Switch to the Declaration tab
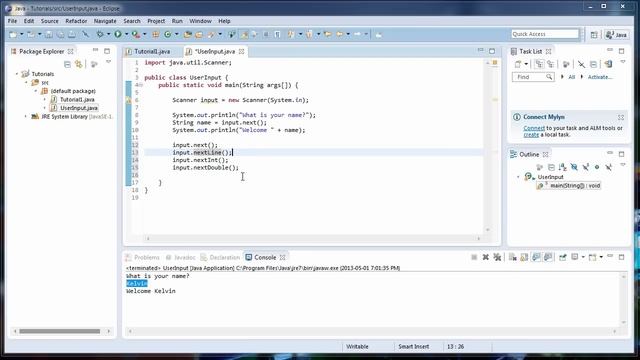 220,257
